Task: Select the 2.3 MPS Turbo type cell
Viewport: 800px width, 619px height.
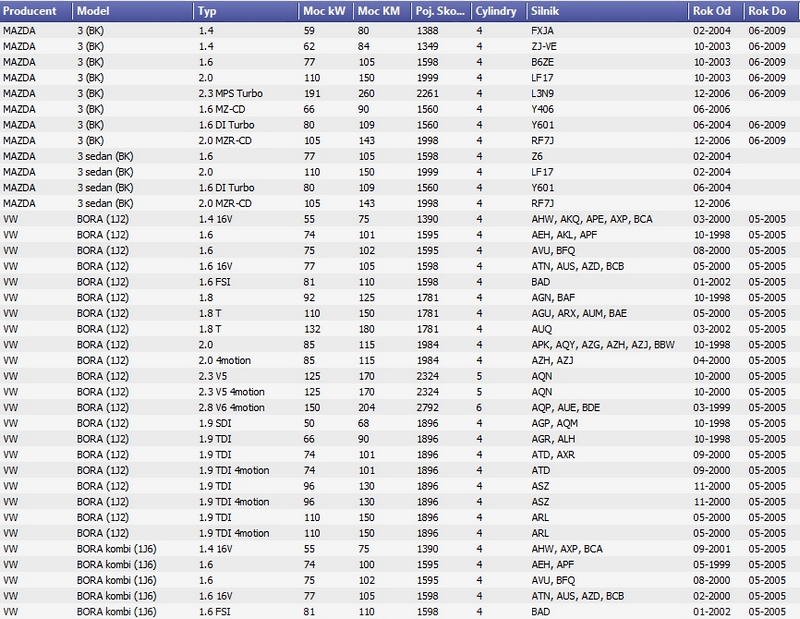Action: [231, 93]
